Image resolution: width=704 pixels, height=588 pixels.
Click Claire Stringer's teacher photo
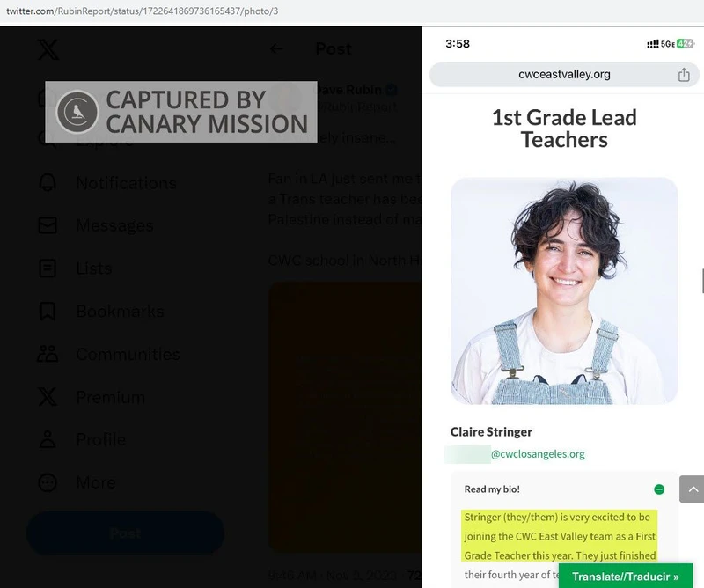click(564, 290)
